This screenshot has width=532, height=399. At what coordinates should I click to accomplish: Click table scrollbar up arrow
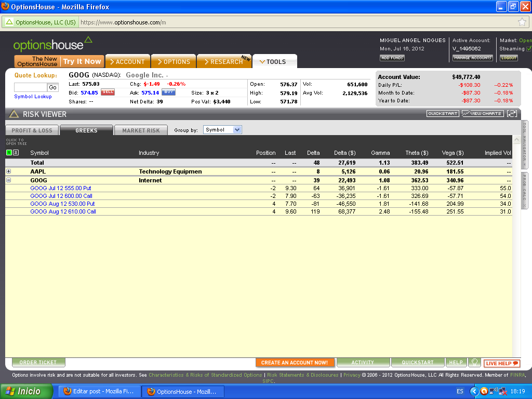coord(516,139)
